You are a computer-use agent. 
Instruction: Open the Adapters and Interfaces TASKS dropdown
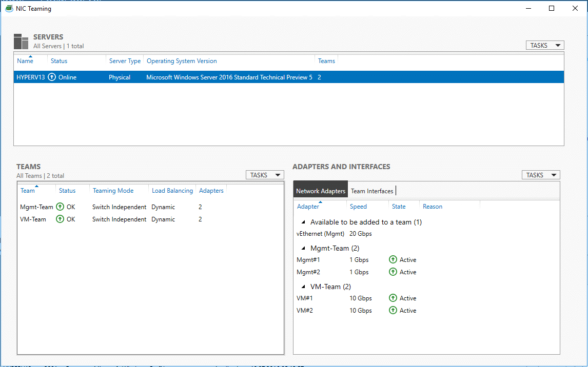(x=541, y=175)
